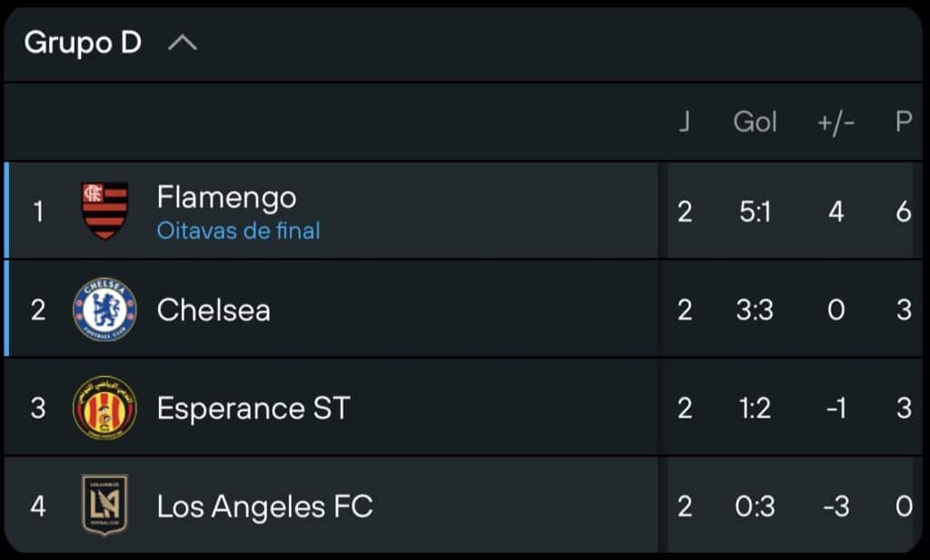Click the Grupo D heading

(x=83, y=43)
